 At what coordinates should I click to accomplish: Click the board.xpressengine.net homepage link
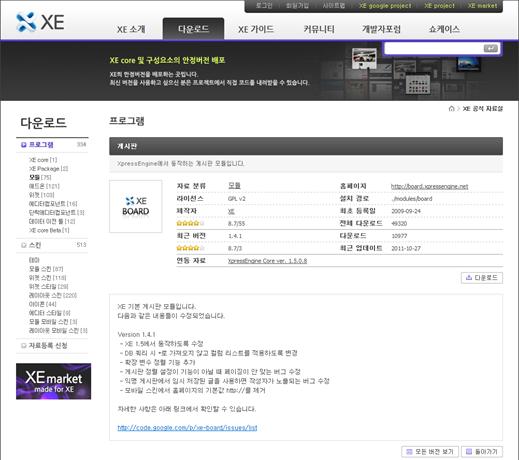point(429,186)
